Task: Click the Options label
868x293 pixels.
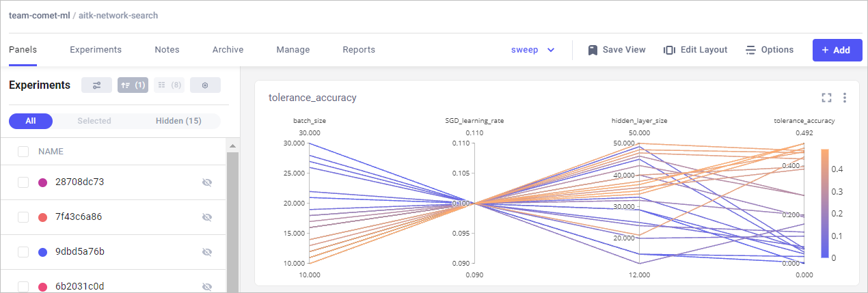Action: coord(777,50)
